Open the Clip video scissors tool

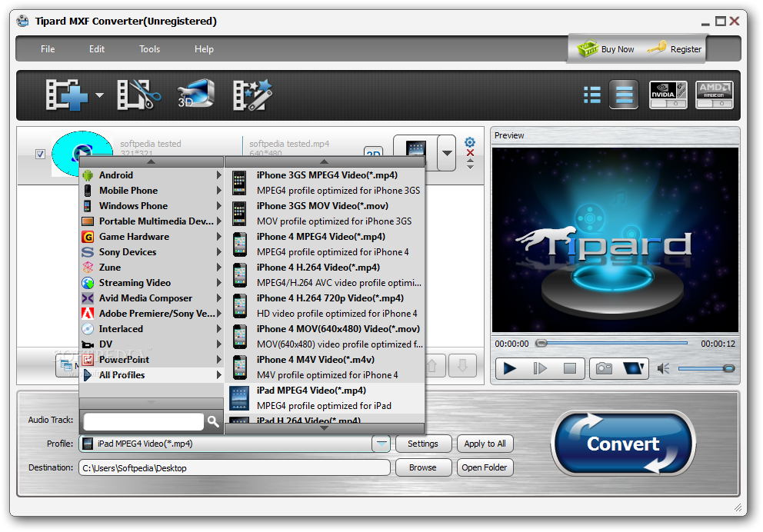tap(138, 95)
